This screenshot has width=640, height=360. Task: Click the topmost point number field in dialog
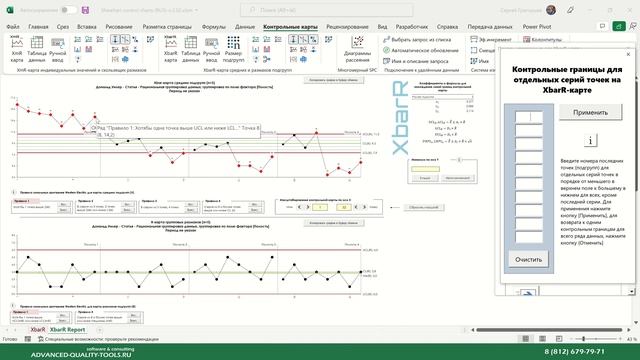(x=529, y=117)
